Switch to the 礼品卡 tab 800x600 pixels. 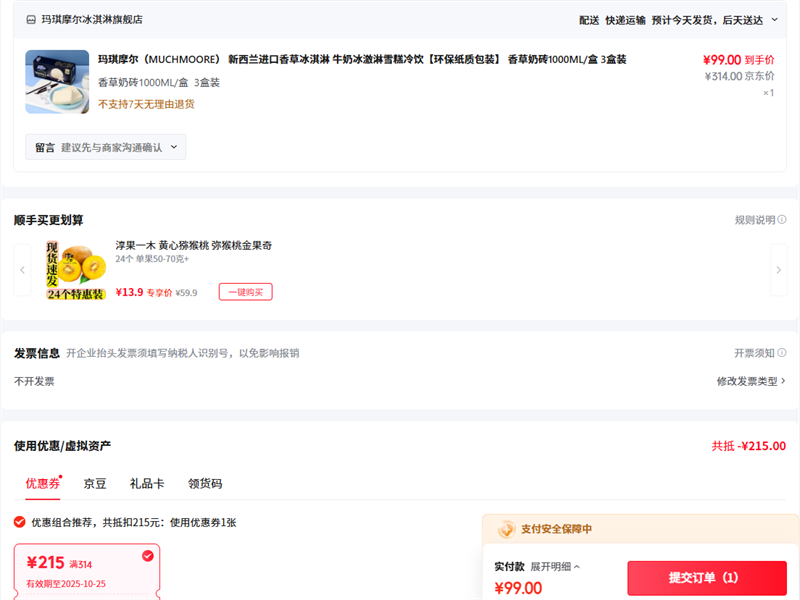coord(147,483)
